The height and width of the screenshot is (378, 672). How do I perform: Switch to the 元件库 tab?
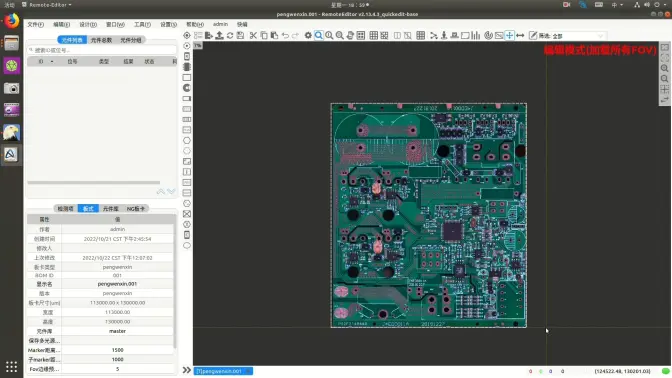coord(111,209)
